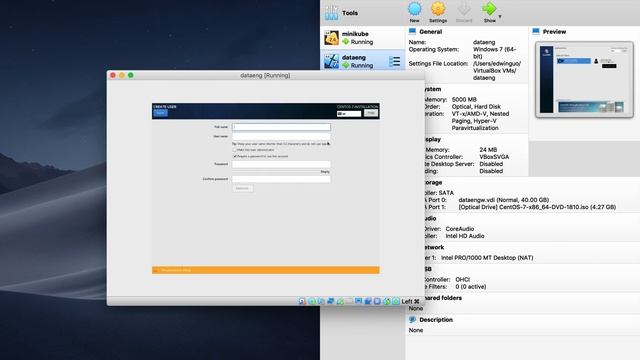Click the dataeng [Running] window title
This screenshot has width=640, height=360.
(x=265, y=76)
